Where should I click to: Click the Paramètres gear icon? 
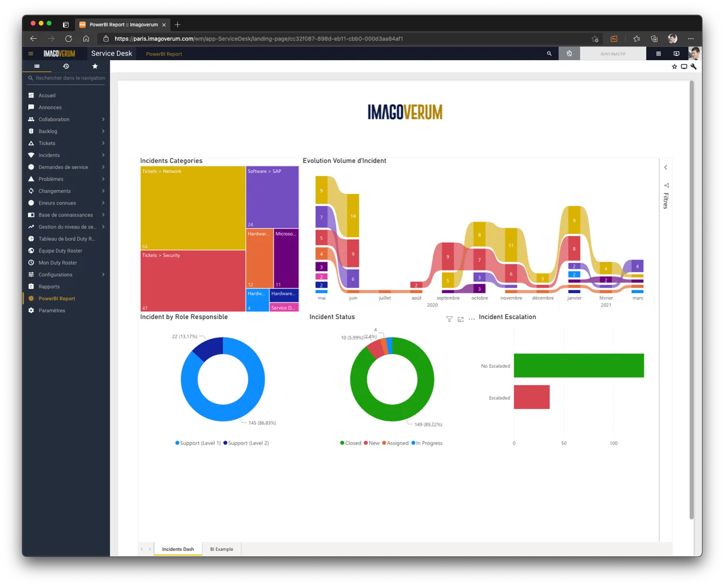click(x=31, y=311)
